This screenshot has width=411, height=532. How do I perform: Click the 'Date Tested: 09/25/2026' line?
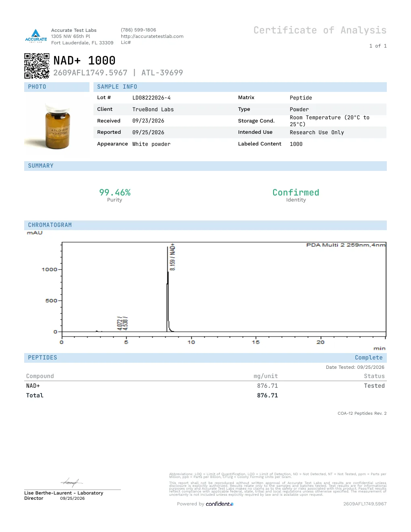tap(355, 367)
